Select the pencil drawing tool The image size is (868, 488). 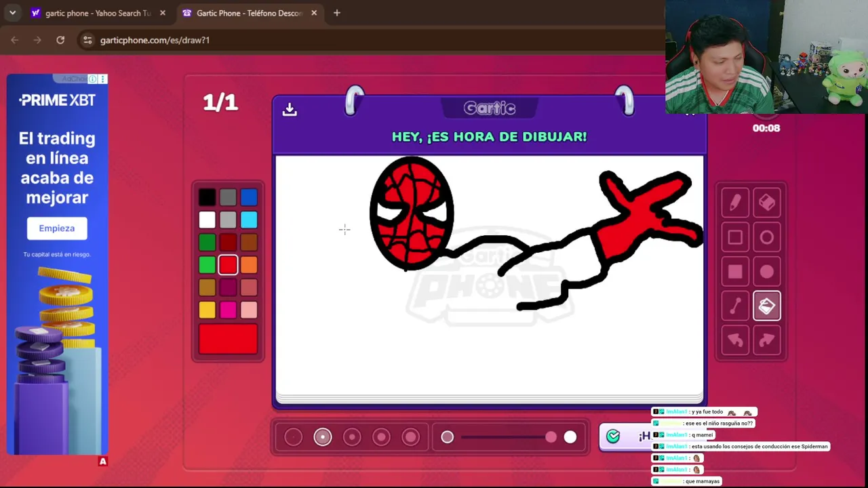[x=735, y=203]
